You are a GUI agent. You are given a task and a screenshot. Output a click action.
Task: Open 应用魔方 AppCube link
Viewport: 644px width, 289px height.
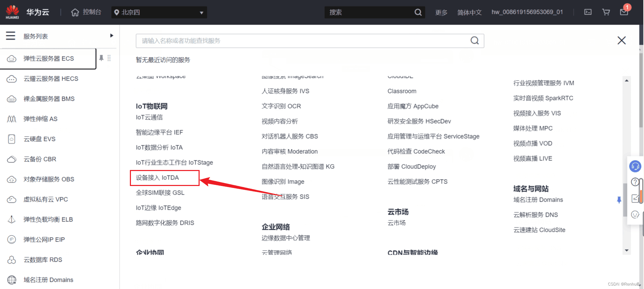pyautogui.click(x=413, y=106)
